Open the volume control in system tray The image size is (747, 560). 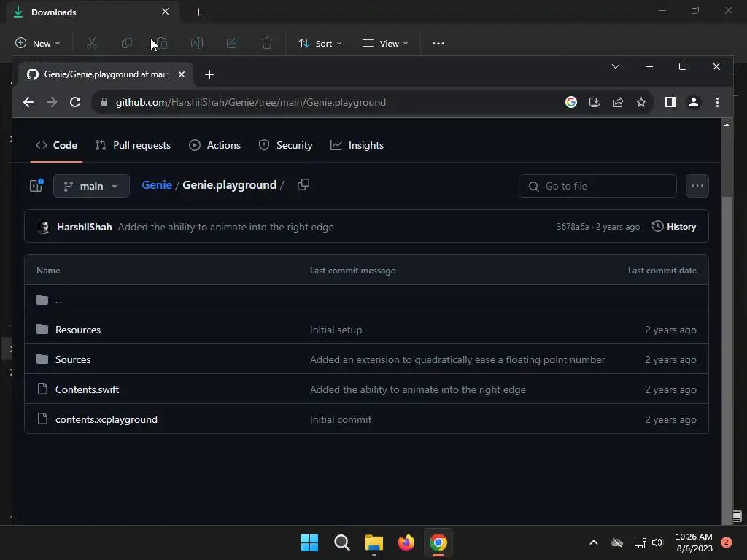coord(657,542)
